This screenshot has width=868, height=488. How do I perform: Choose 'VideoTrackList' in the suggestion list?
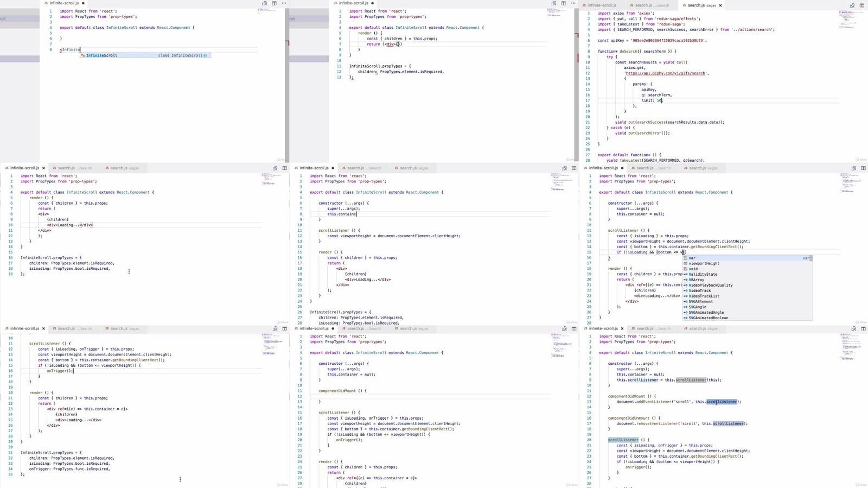tap(747, 296)
